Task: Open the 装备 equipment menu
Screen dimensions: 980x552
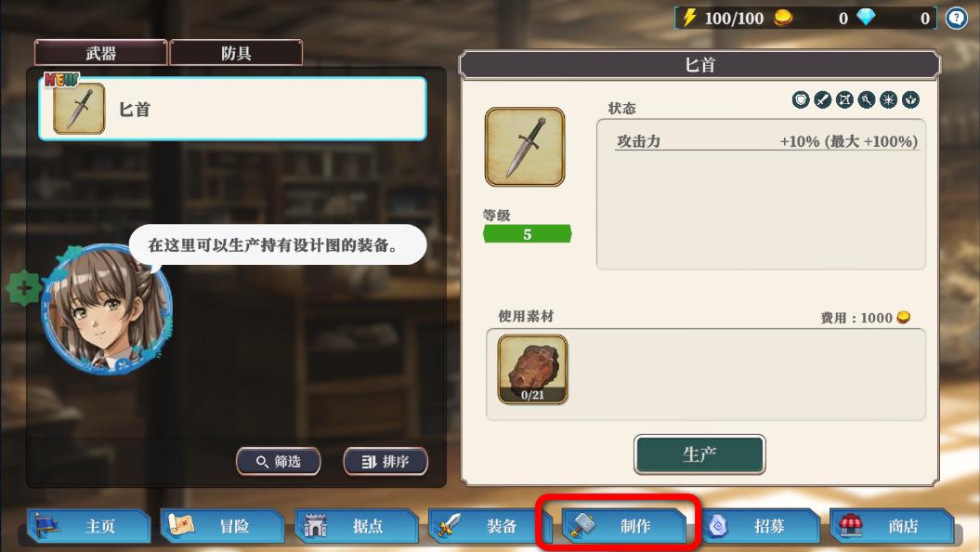Action: [490, 526]
